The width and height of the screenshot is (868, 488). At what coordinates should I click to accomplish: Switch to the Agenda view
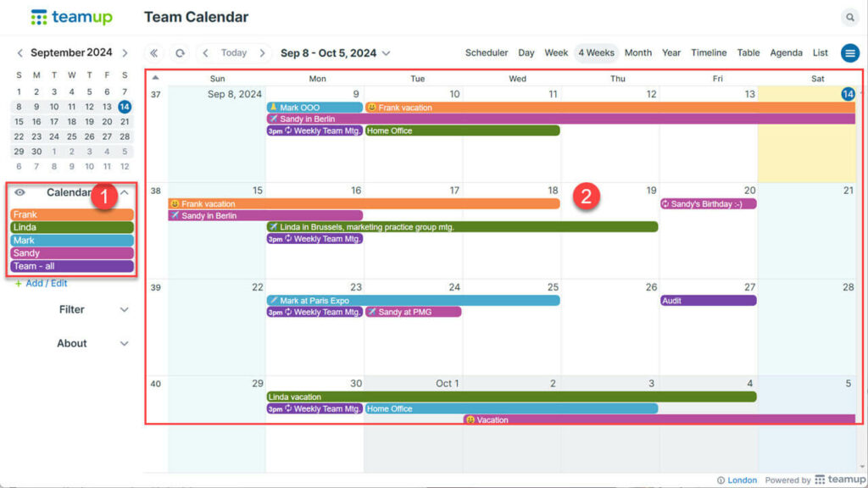tap(786, 53)
